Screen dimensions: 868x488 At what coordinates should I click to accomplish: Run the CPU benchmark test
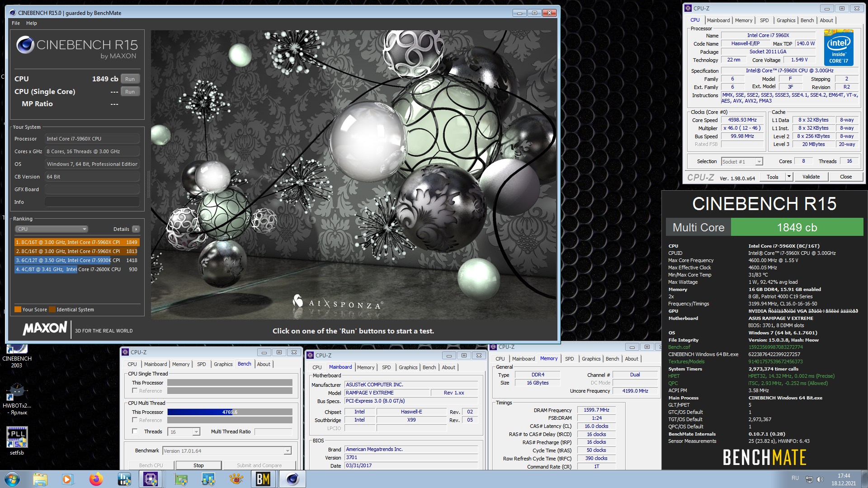pos(130,79)
